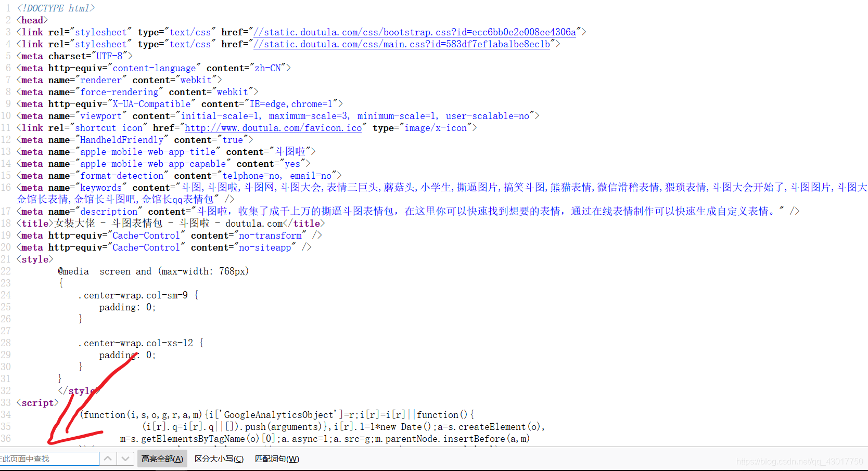Click the "force-rendering" name value
Screen dimensions: 868x471
click(x=119, y=92)
